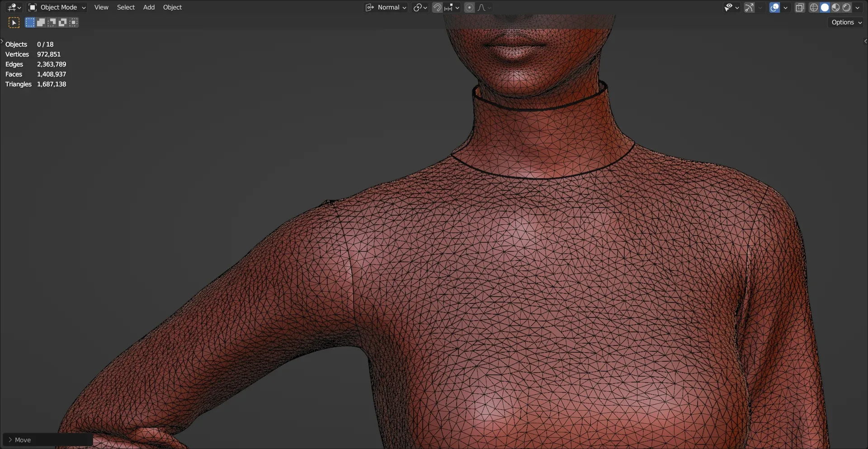Screen dimensions: 868x449
Task: Expand the Move operator panel
Action: [x=48, y=440]
